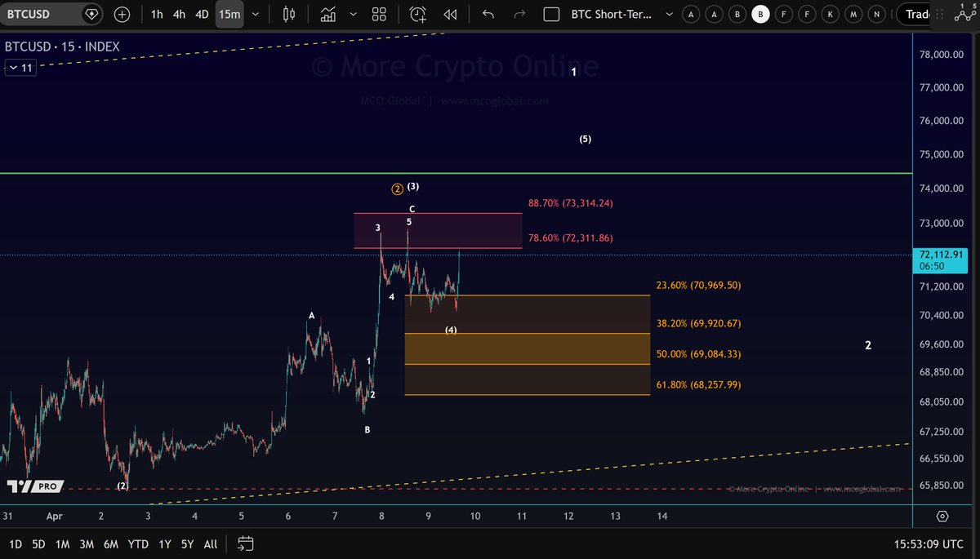Open the BTC Short-Term layout dropdown

(669, 14)
